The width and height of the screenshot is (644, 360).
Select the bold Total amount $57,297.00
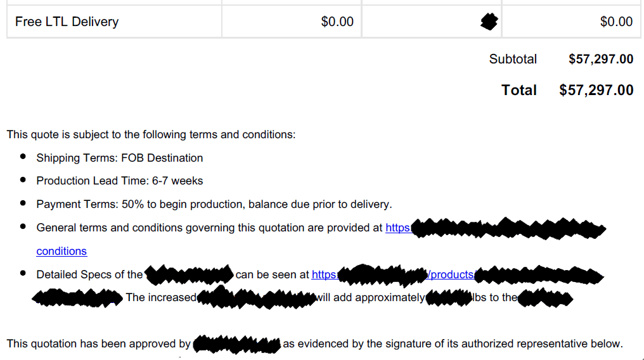coord(596,90)
